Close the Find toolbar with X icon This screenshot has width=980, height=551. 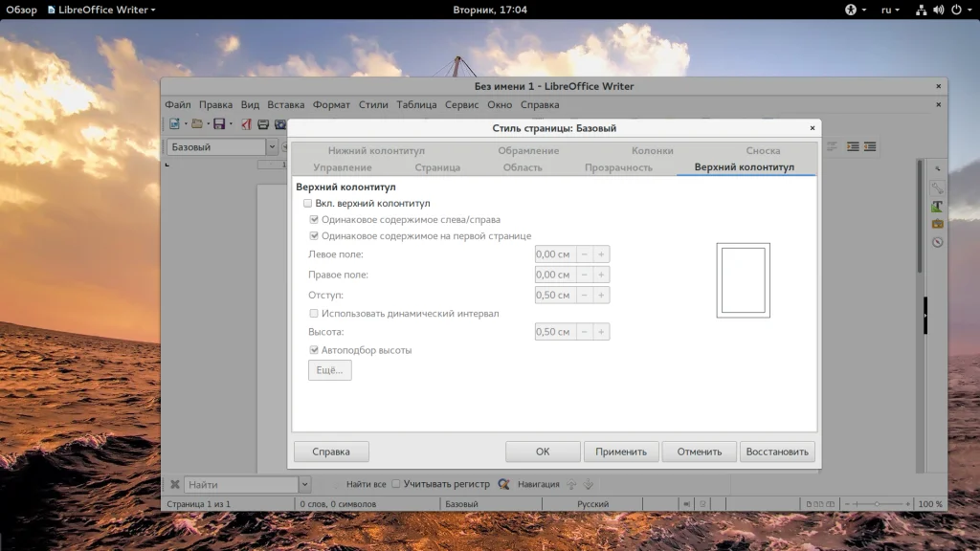click(174, 485)
